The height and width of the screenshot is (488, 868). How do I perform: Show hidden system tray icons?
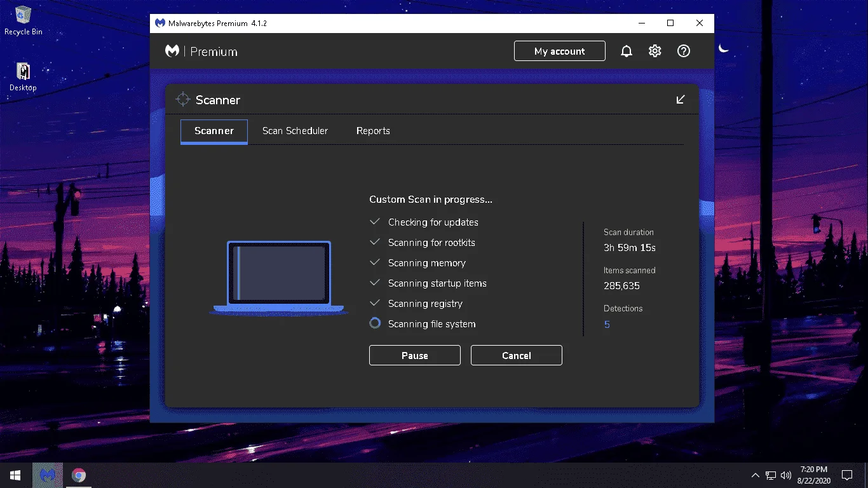tap(755, 475)
